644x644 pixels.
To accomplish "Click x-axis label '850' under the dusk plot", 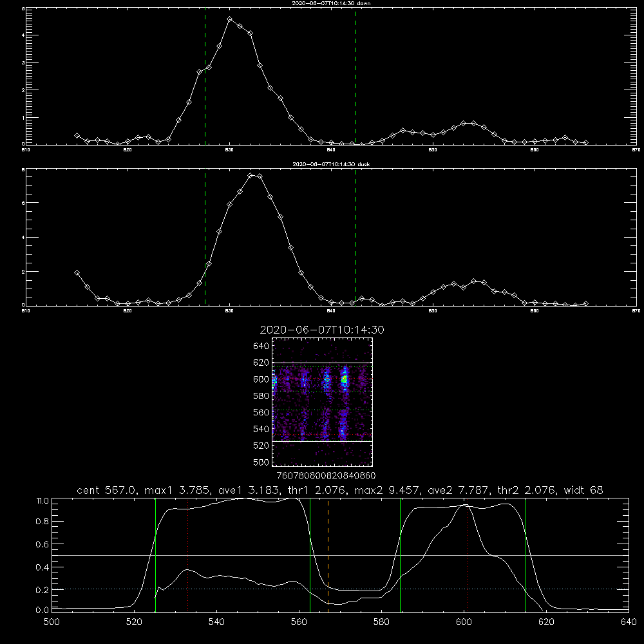I will click(433, 311).
